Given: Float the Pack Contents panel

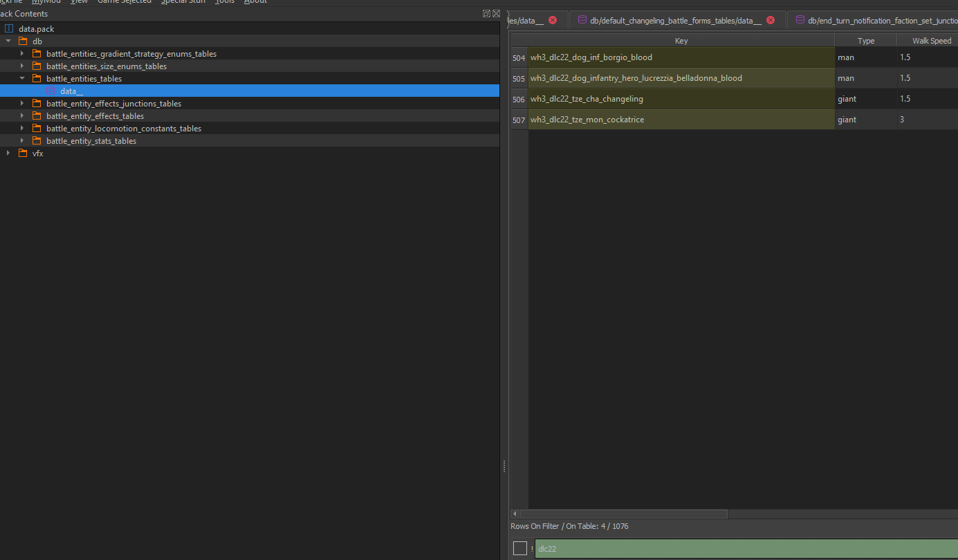Looking at the screenshot, I should point(487,14).
